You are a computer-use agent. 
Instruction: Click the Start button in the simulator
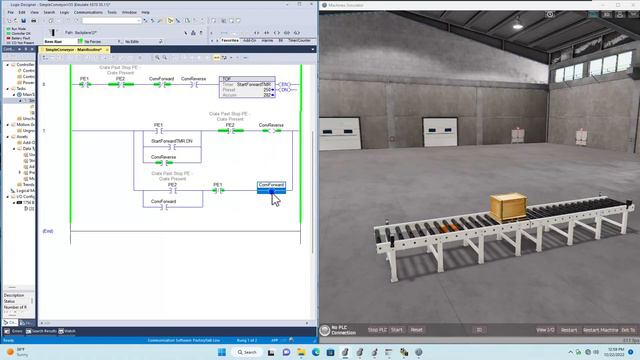pyautogui.click(x=397, y=330)
